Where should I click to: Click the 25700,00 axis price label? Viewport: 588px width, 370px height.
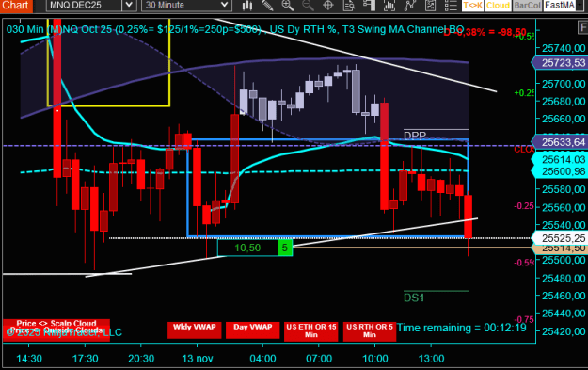tap(564, 84)
